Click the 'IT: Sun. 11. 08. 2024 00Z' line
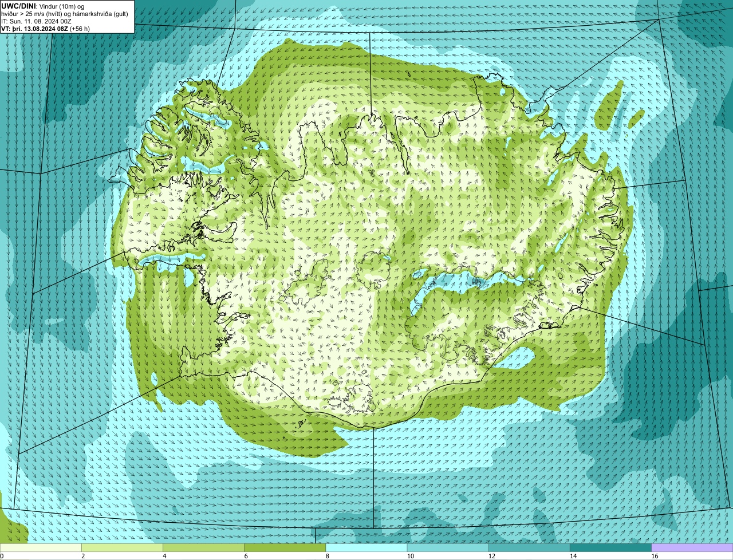The width and height of the screenshot is (733, 560). point(36,21)
